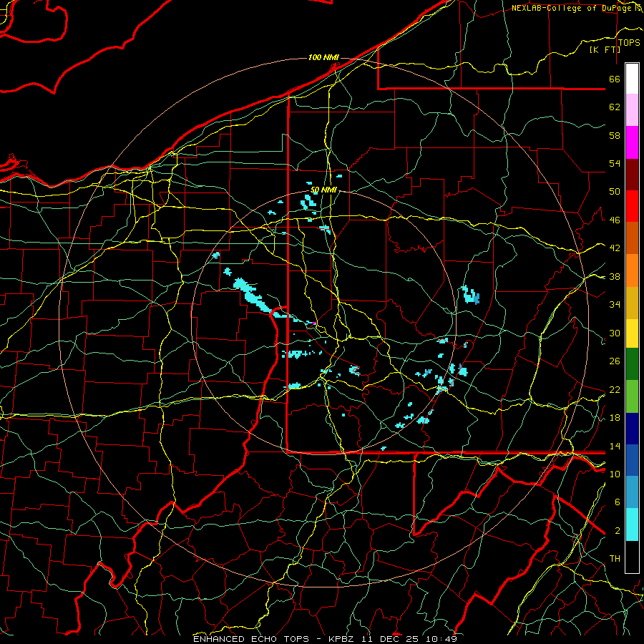Click the large elongated cyan echo band
The width and height of the screenshot is (644, 644).
click(255, 298)
